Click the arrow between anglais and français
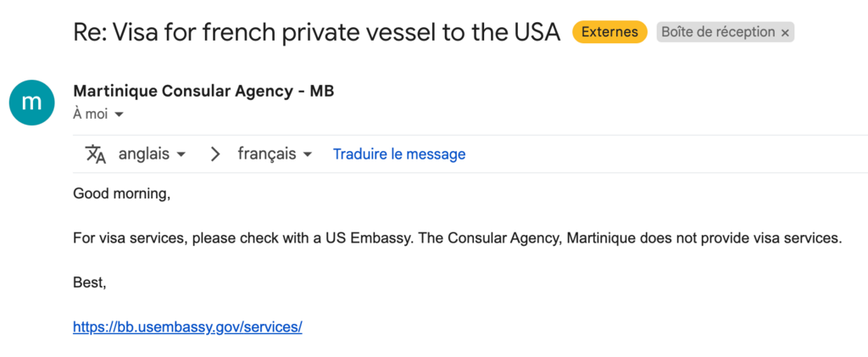Image resolution: width=868 pixels, height=357 pixels. tap(214, 153)
